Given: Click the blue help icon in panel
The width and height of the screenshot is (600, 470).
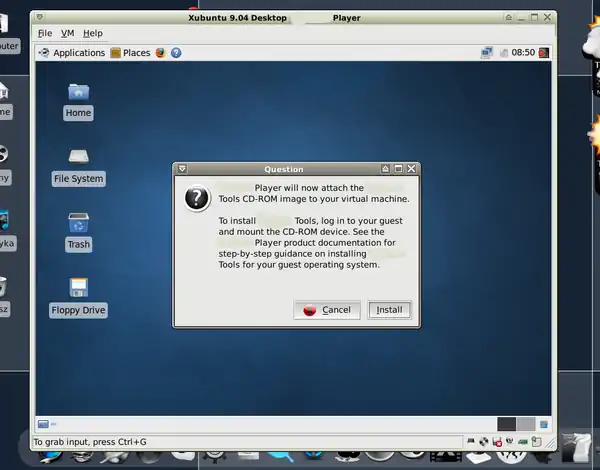Looking at the screenshot, I should point(176,53).
